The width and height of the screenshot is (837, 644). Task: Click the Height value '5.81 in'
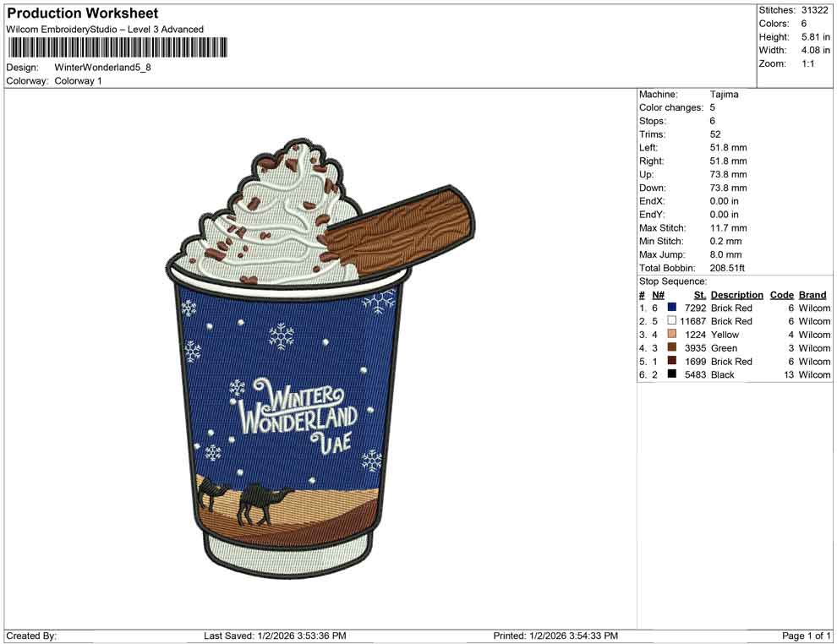[815, 37]
